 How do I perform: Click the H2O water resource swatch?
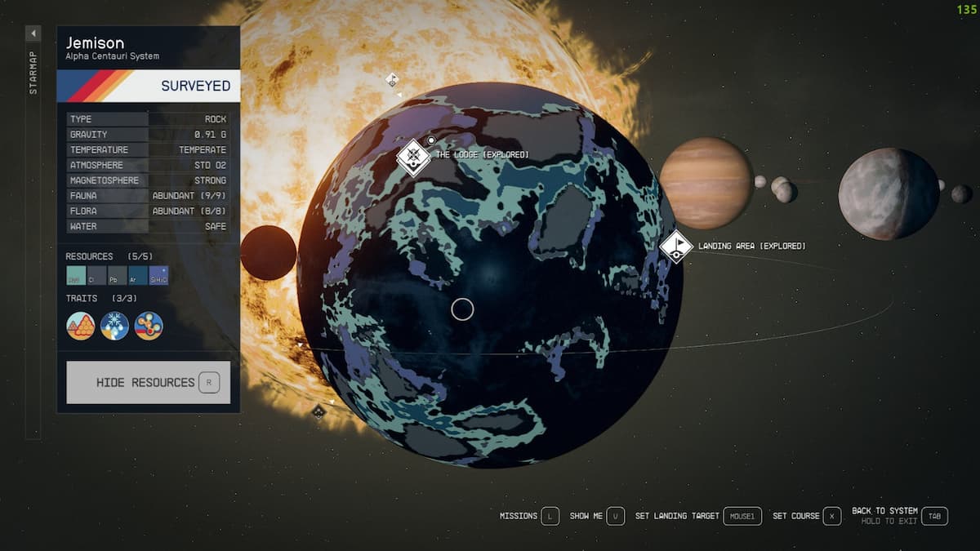pos(77,275)
